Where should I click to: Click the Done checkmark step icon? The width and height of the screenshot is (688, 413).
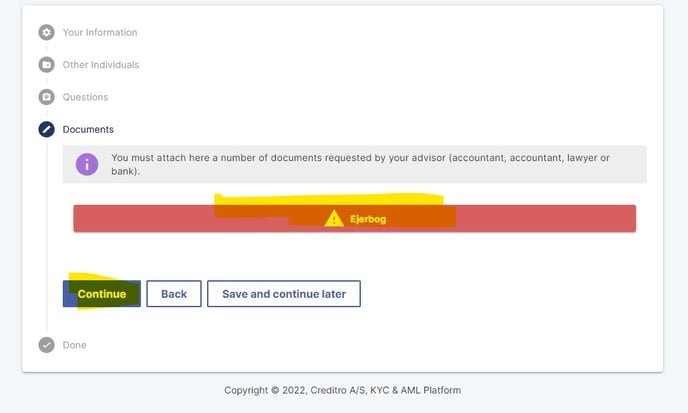click(x=47, y=345)
